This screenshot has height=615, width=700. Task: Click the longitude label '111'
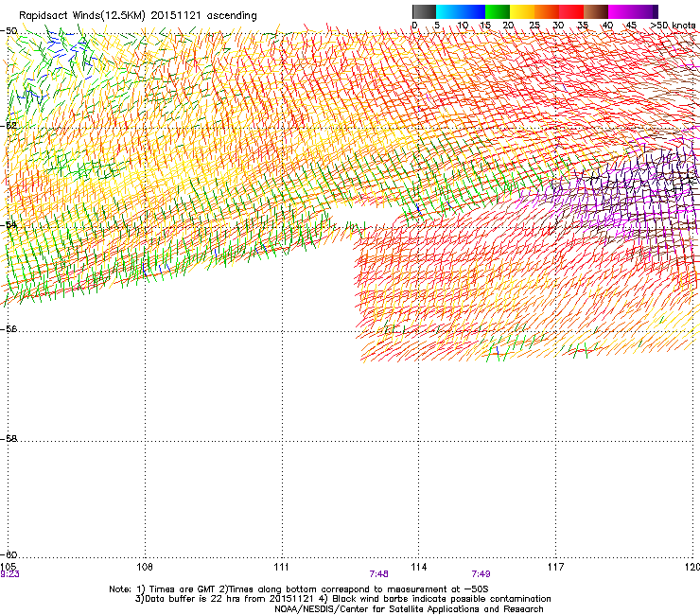click(281, 567)
